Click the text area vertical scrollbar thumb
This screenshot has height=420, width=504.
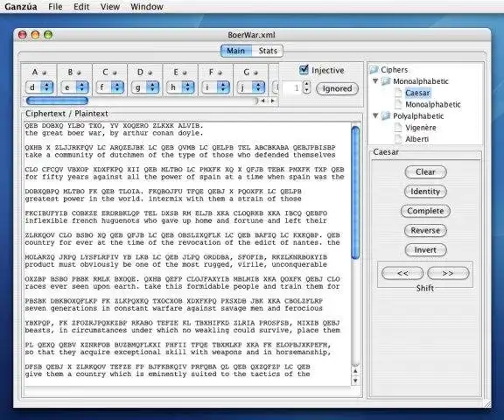click(355, 192)
